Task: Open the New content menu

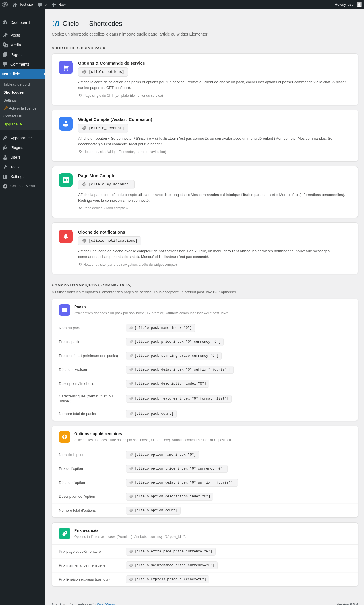Action: pos(59,5)
